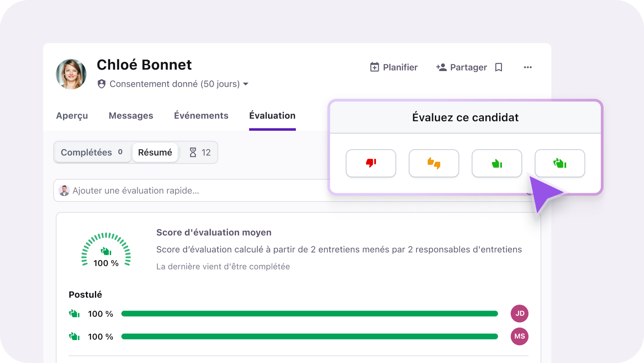The height and width of the screenshot is (363, 644).
Task: Click the Partager button
Action: point(461,67)
